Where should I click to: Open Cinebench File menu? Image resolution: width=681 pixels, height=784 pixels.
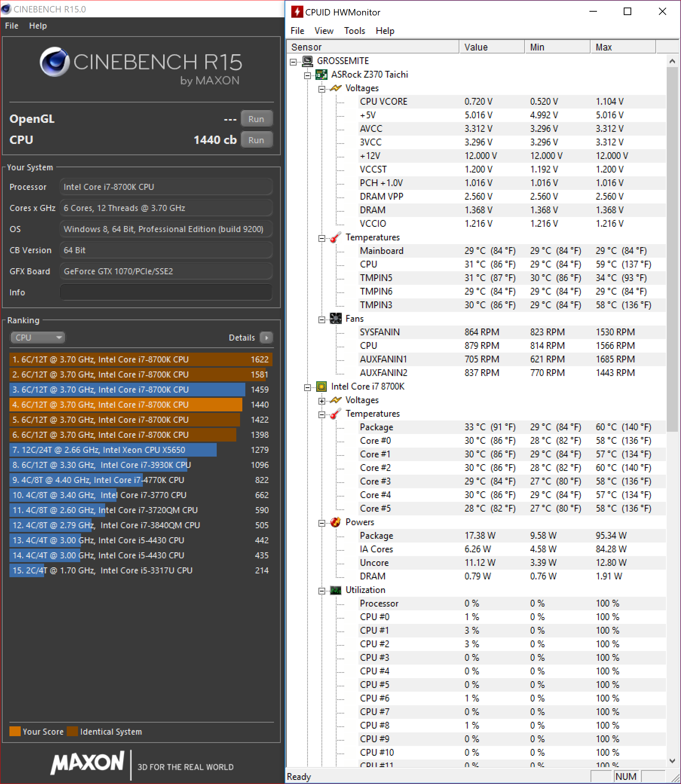[12, 26]
